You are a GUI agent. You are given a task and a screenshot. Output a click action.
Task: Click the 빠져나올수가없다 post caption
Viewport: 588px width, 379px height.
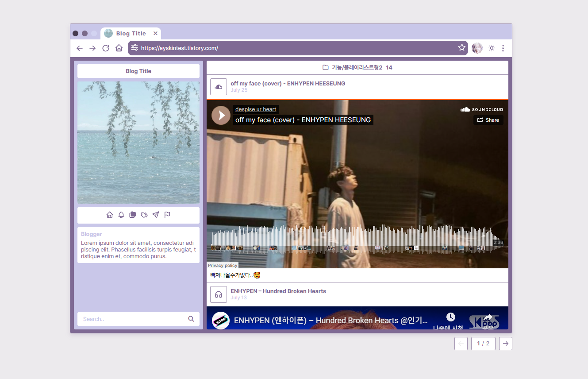pyautogui.click(x=235, y=275)
